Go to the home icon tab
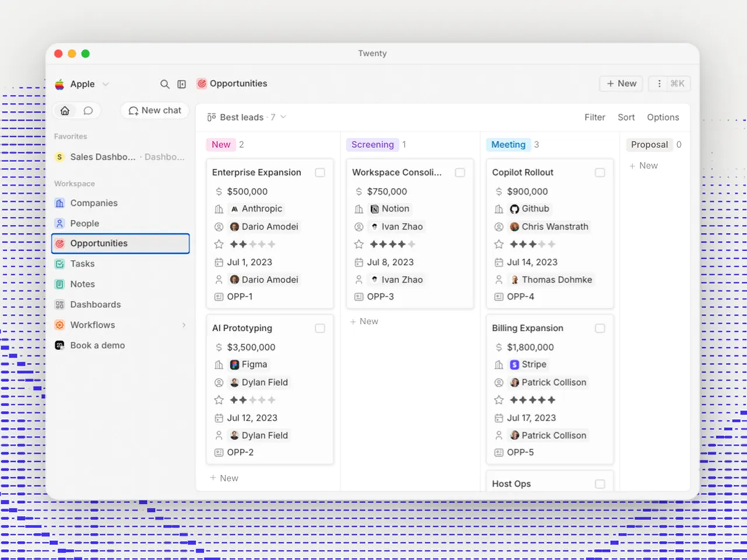Image resolution: width=747 pixels, height=560 pixels. click(x=65, y=110)
